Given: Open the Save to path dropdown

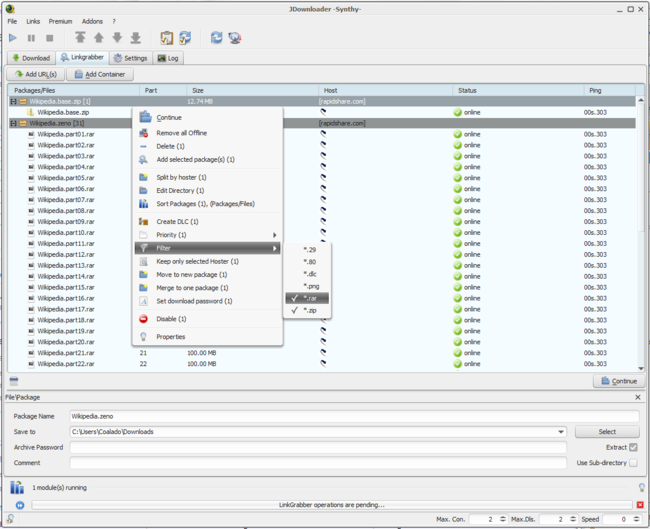Looking at the screenshot, I should pyautogui.click(x=561, y=432).
